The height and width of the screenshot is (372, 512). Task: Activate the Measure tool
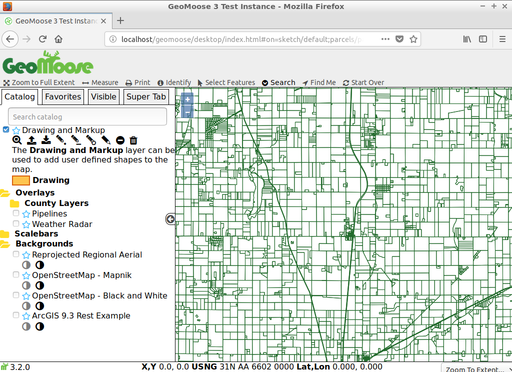100,83
